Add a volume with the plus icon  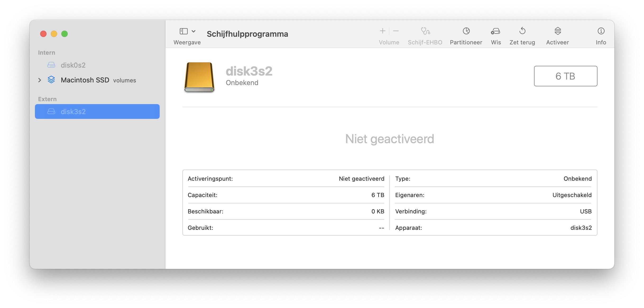click(x=383, y=31)
